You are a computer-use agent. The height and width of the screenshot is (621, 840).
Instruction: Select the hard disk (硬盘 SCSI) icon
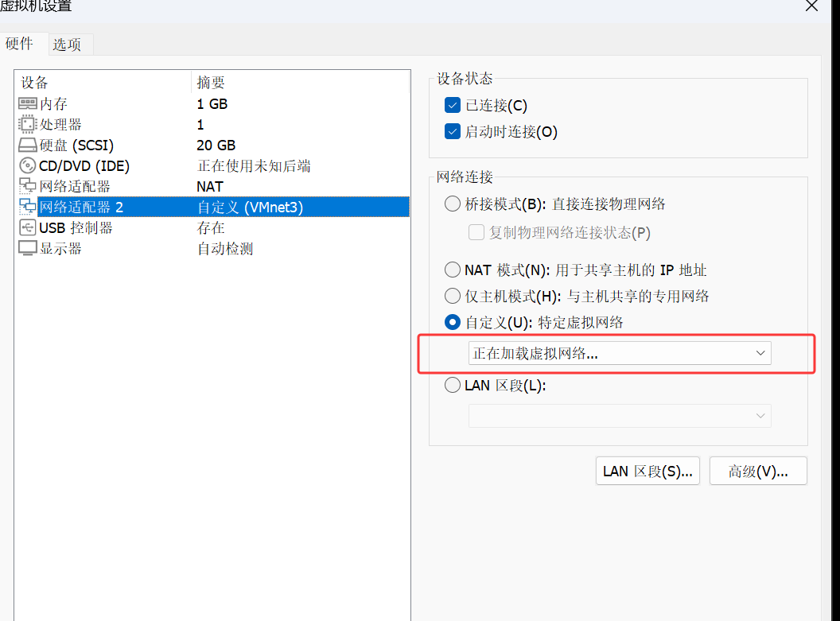pos(28,146)
